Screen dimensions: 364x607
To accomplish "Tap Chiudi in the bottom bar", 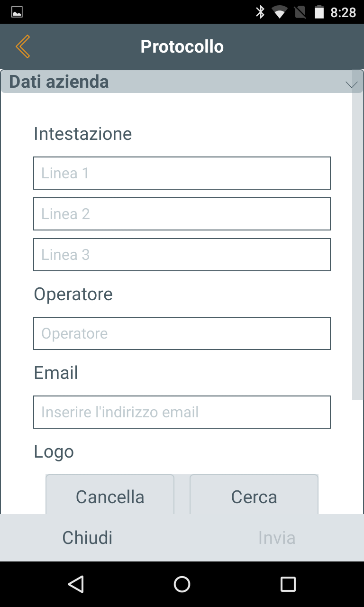I will 88,538.
